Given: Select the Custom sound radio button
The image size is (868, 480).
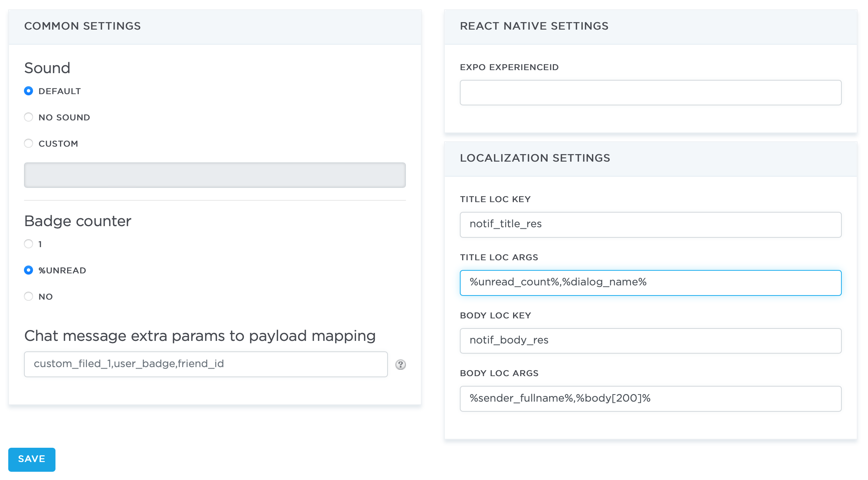Looking at the screenshot, I should (28, 144).
